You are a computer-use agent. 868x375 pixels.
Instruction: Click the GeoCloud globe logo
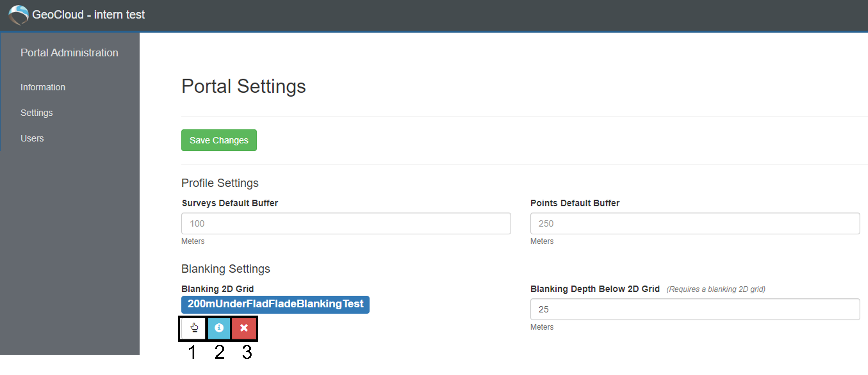click(x=19, y=15)
